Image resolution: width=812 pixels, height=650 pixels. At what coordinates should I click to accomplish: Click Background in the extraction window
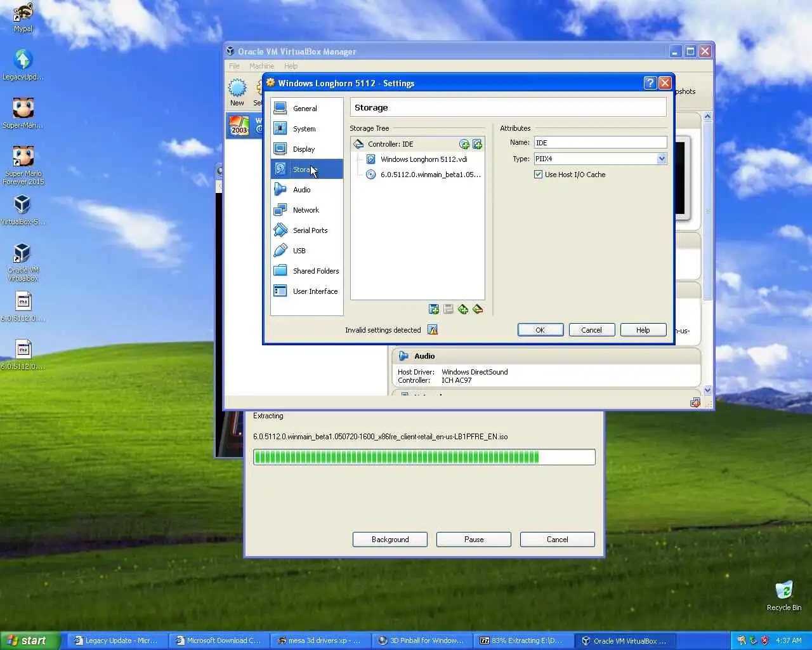390,540
